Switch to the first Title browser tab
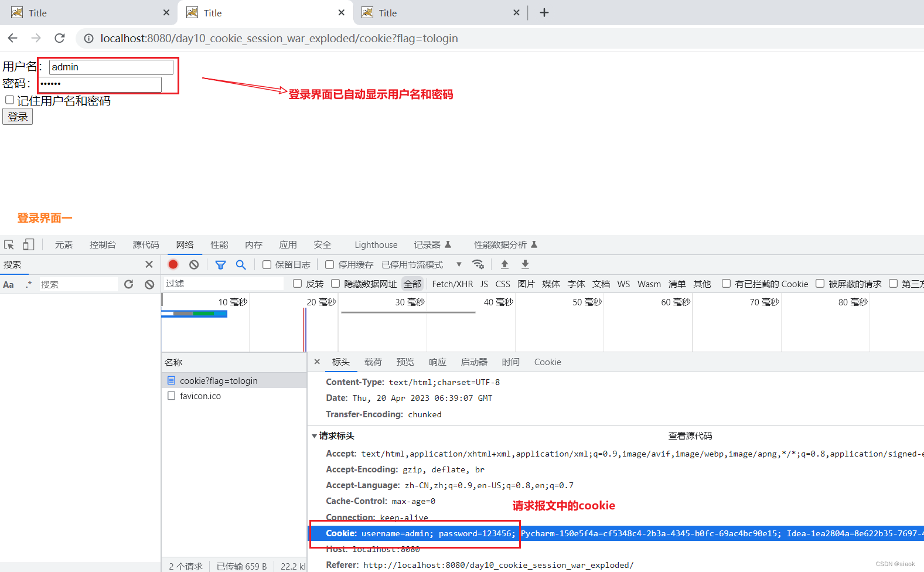Screen dimensions: 924x572 [x=88, y=12]
